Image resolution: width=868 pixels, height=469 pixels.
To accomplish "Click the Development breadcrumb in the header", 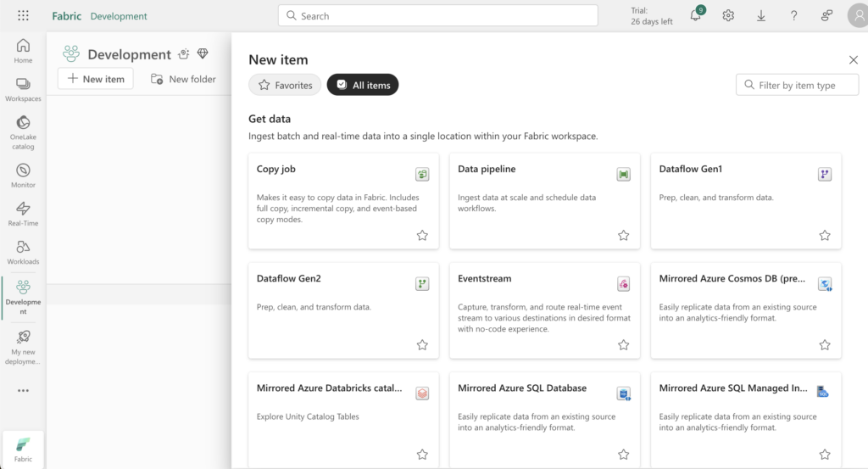I will tap(119, 16).
